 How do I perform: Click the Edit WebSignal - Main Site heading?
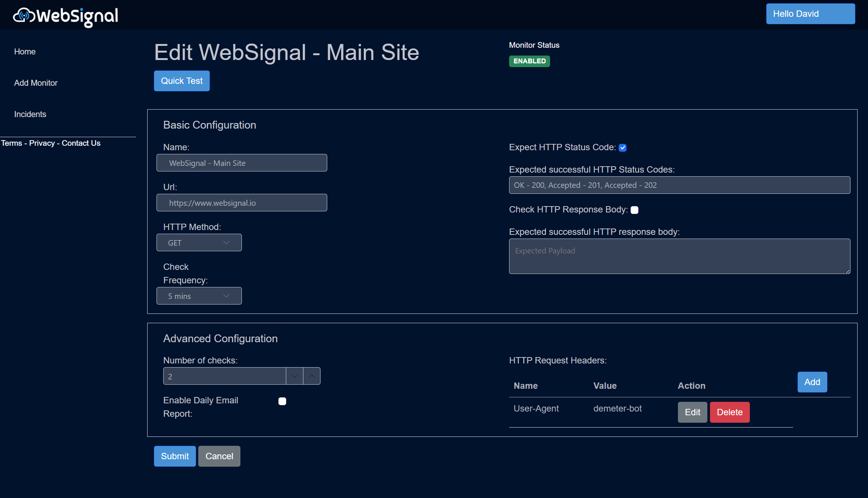tap(287, 52)
